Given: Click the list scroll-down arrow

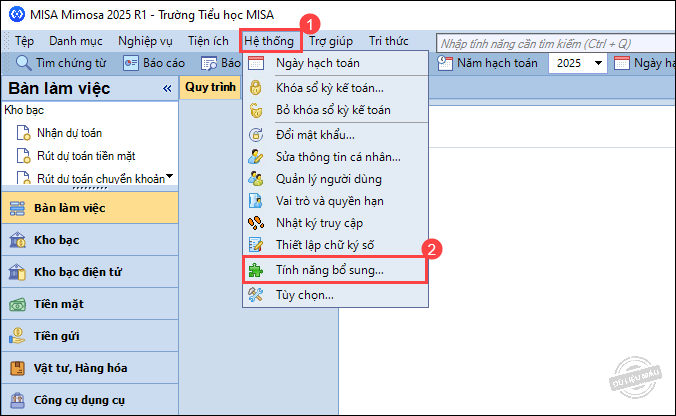Looking at the screenshot, I should (170, 176).
